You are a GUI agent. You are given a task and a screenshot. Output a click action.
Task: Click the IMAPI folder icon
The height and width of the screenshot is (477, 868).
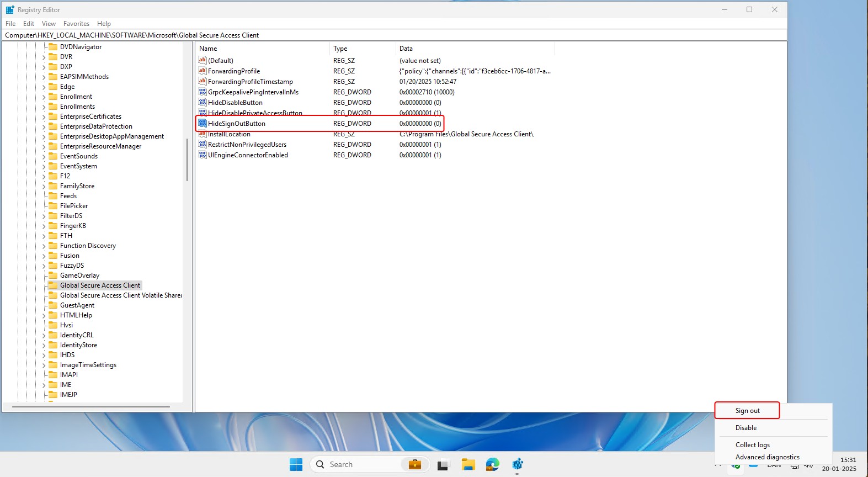click(53, 374)
